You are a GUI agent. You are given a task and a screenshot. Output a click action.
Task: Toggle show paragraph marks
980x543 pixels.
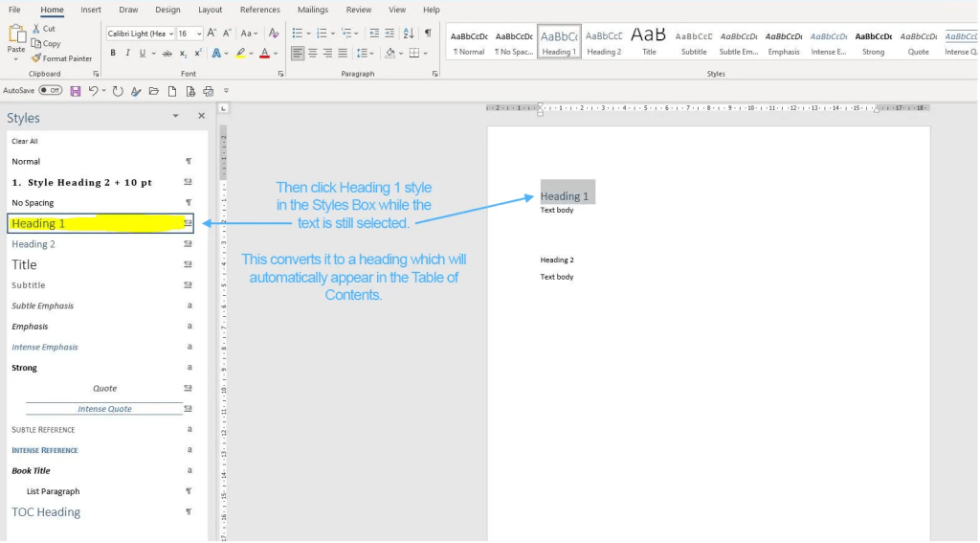coord(428,34)
